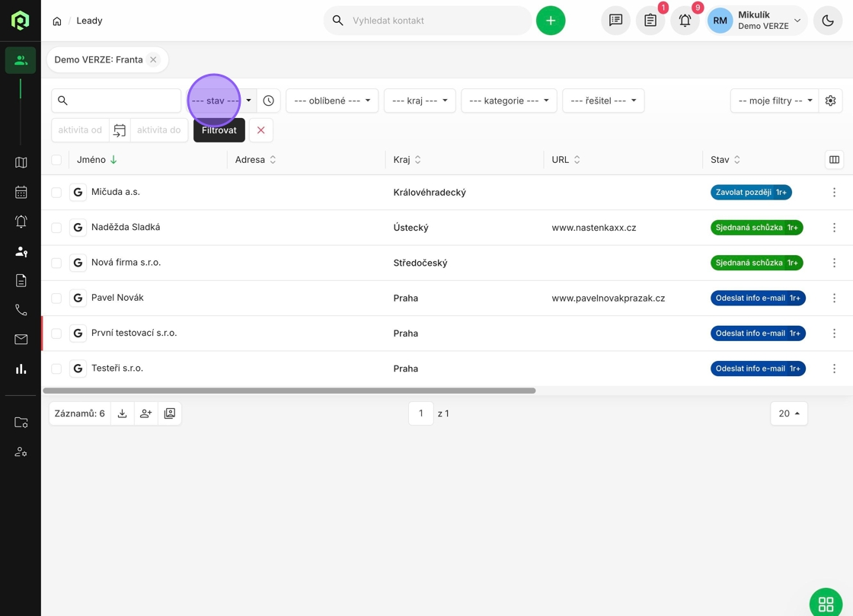Click the green app logo

point(20,21)
